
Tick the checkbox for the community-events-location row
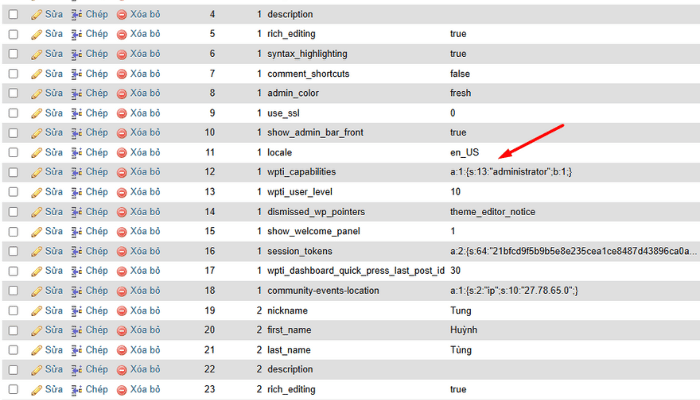tap(13, 290)
